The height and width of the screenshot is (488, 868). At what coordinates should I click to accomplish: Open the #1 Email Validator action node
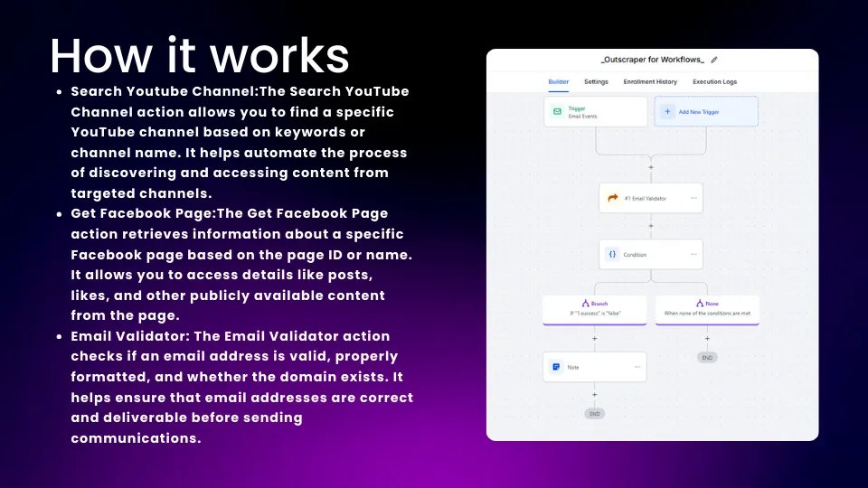(651, 198)
